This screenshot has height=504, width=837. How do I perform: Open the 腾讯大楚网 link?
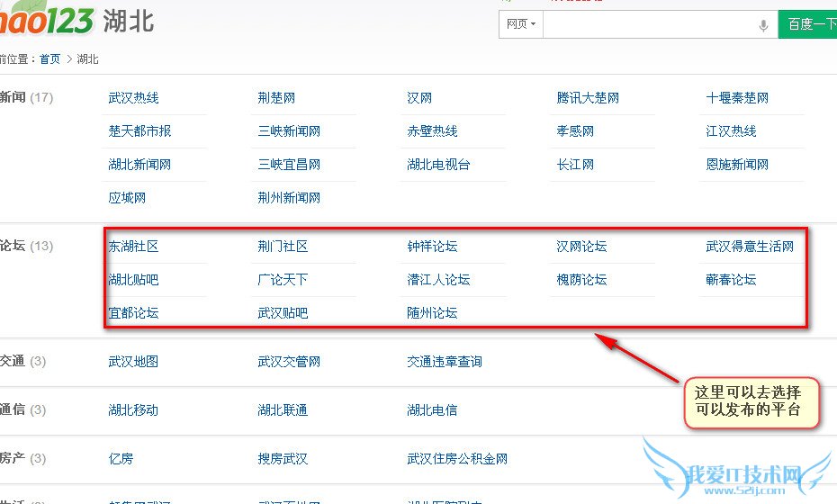click(x=588, y=98)
